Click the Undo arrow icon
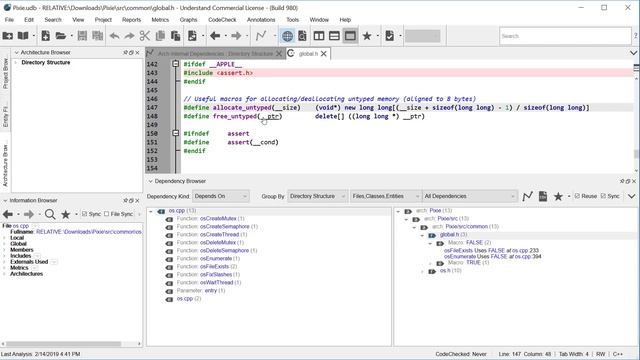 [x=115, y=36]
